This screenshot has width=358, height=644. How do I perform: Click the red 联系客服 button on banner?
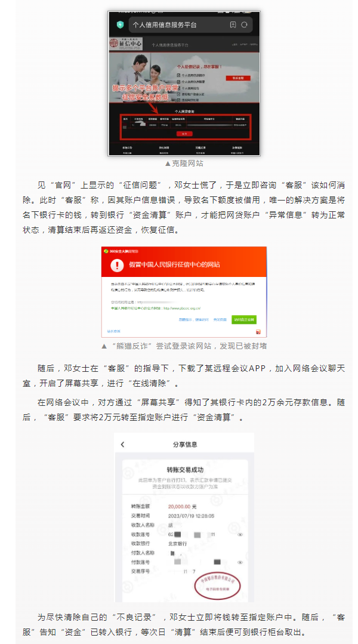click(238, 78)
